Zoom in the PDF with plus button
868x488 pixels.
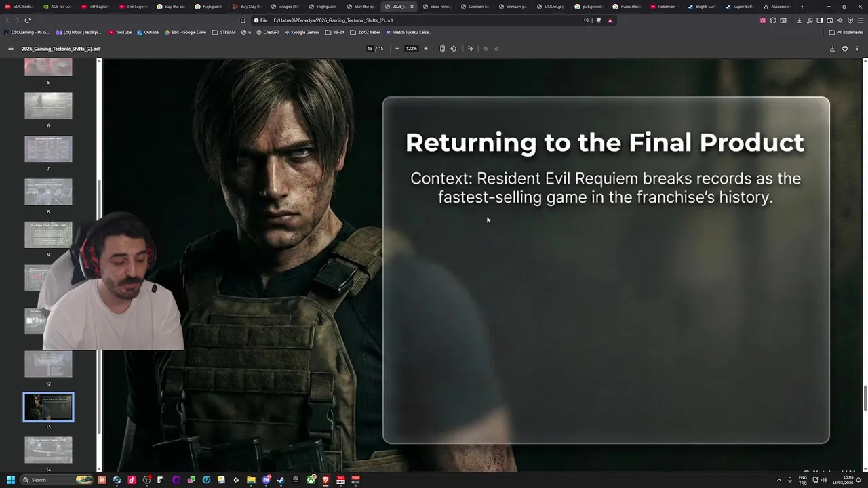pos(426,49)
